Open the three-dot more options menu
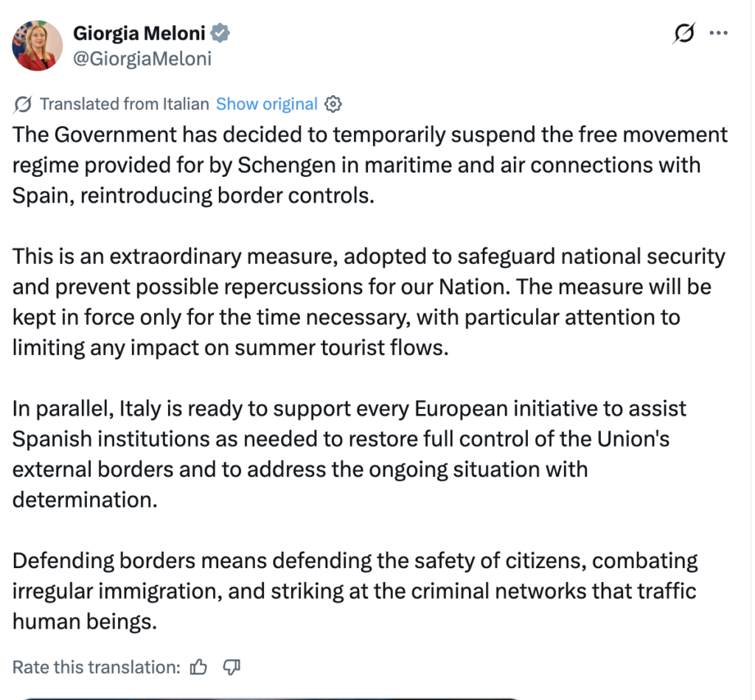Image resolution: width=755 pixels, height=700 pixels. point(718,32)
